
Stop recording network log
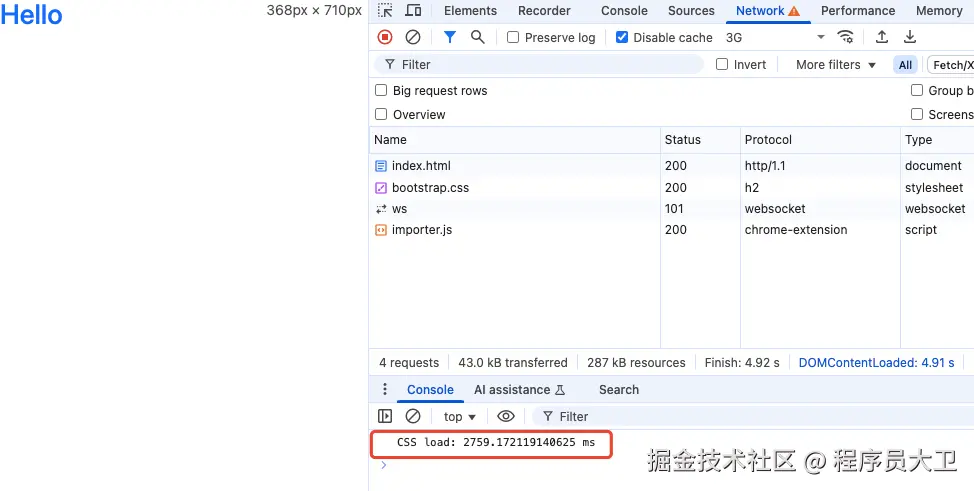[385, 37]
